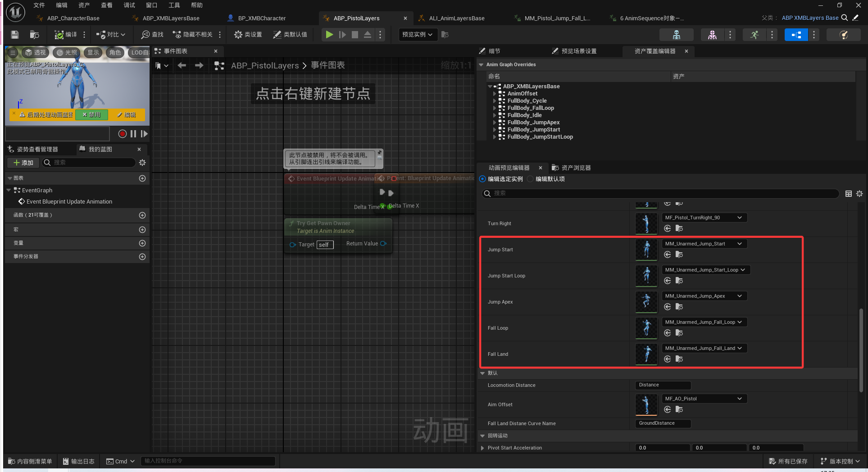Image resolution: width=868 pixels, height=472 pixels.
Task: Click the eject icon in toolbar
Action: click(368, 35)
